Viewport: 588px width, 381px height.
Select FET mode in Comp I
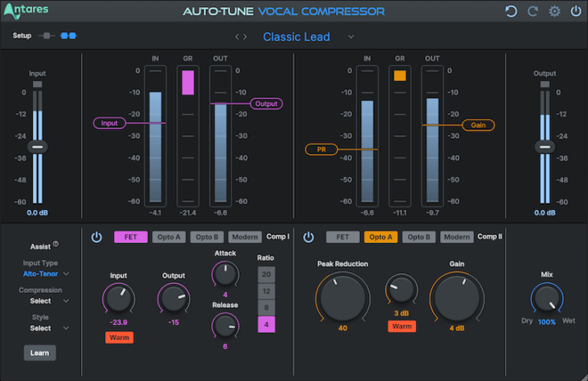click(x=131, y=237)
